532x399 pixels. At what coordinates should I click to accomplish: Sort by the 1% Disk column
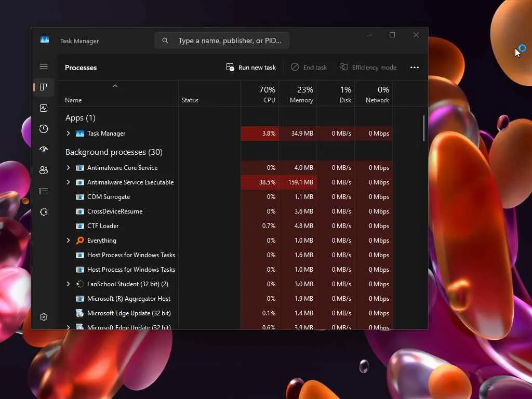[x=336, y=95]
